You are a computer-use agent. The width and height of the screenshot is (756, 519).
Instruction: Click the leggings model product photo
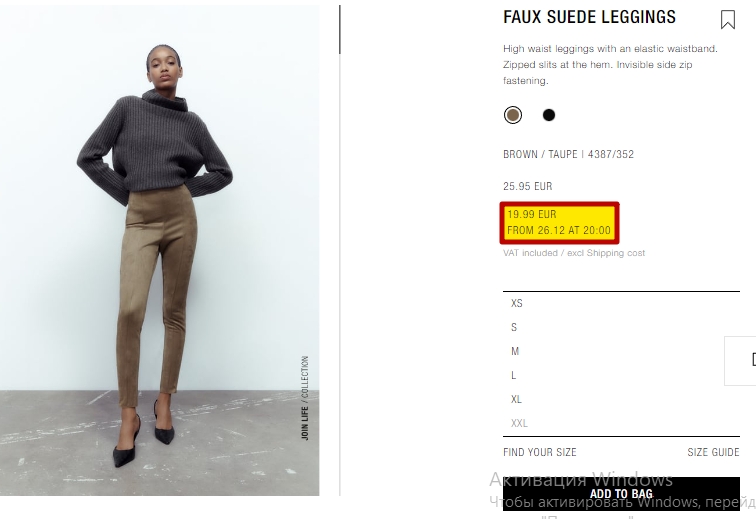tap(159, 250)
